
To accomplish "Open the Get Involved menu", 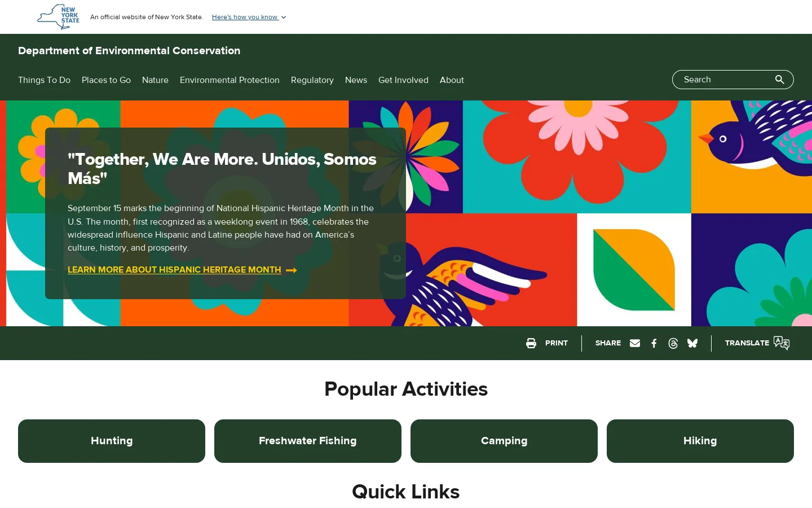I will click(403, 80).
